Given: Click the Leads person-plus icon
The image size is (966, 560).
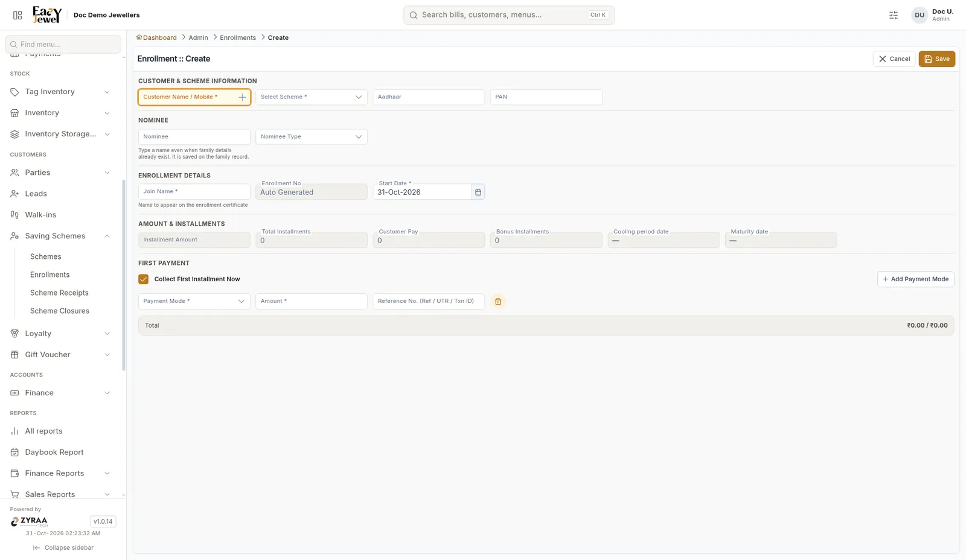Looking at the screenshot, I should (14, 194).
